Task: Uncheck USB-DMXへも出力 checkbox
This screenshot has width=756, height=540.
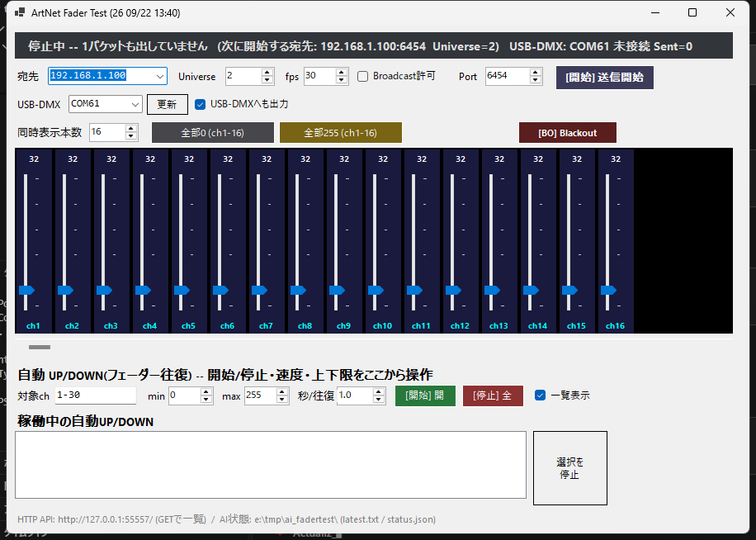Action: tap(200, 104)
